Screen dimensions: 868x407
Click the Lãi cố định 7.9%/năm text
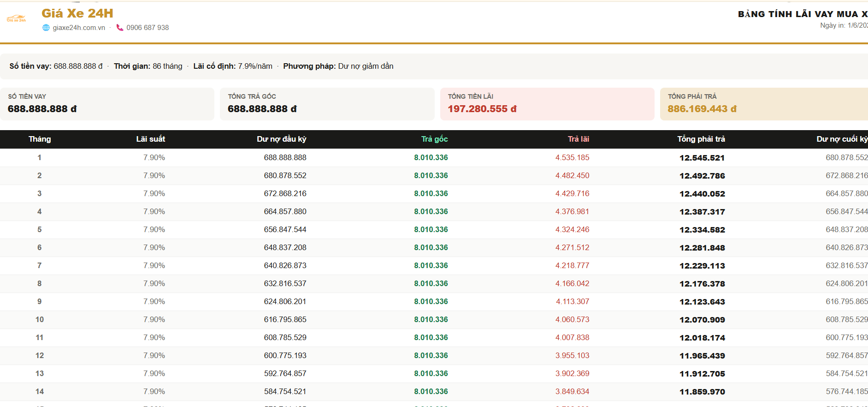click(233, 66)
